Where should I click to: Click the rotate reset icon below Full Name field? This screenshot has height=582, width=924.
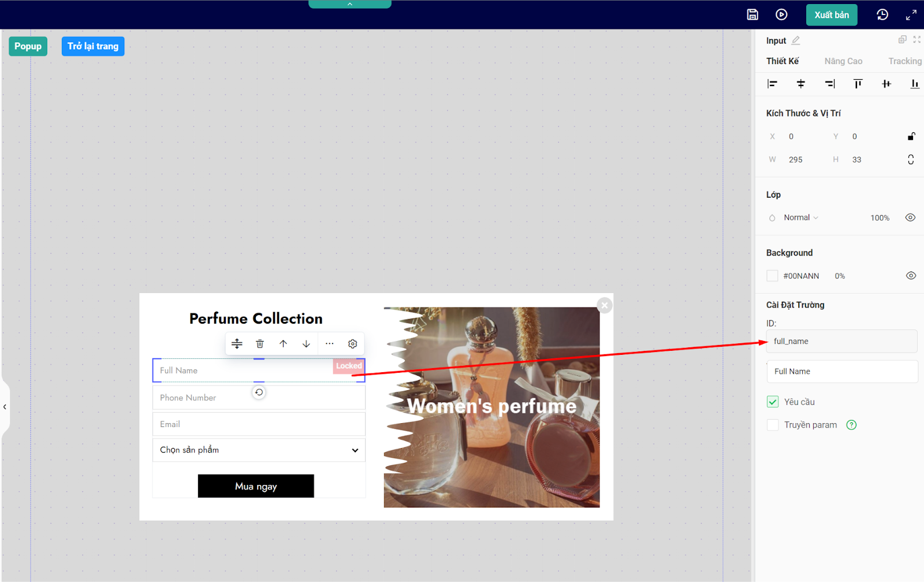click(259, 392)
